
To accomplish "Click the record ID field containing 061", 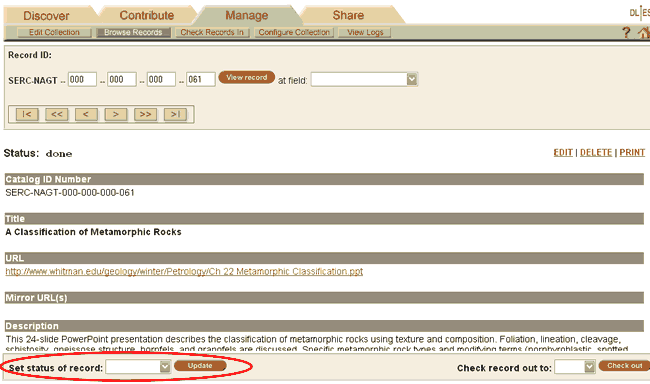I will tap(201, 79).
